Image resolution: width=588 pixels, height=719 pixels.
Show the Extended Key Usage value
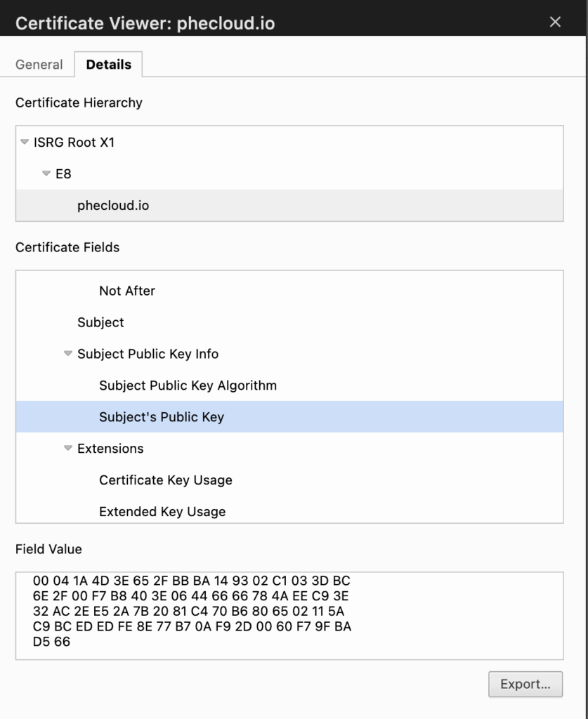(x=162, y=512)
